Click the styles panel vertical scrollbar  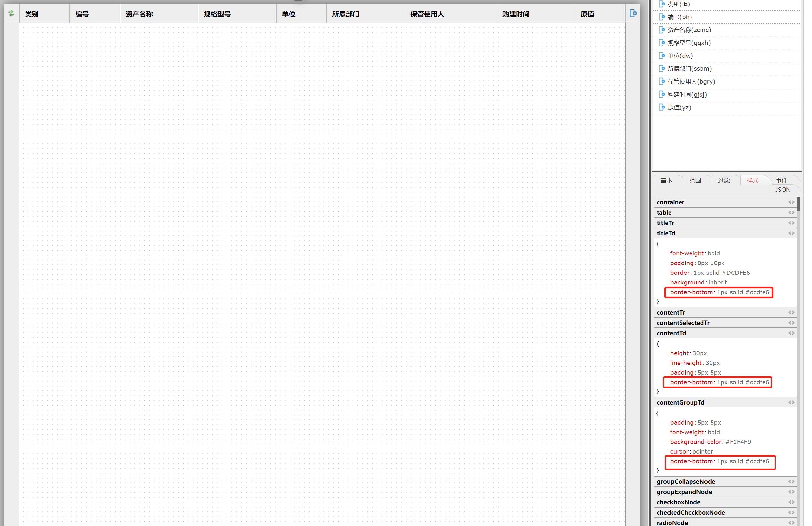(799, 204)
